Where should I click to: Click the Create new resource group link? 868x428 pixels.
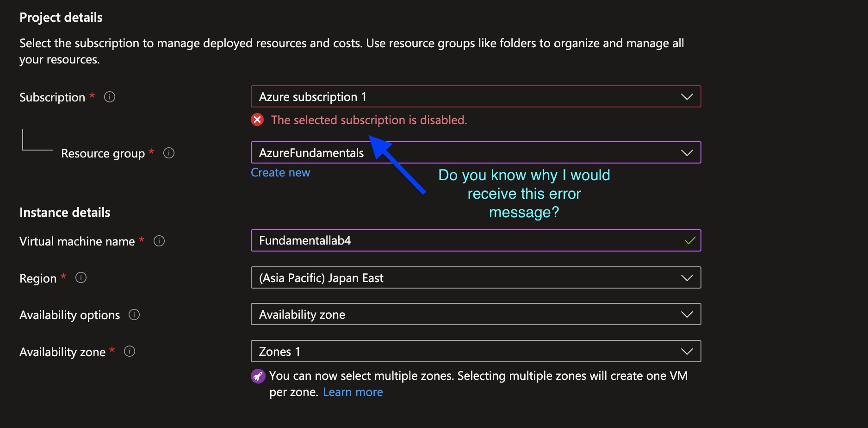point(280,172)
